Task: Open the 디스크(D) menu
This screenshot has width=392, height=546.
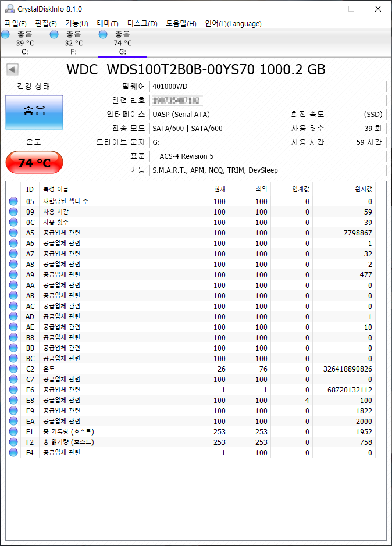Action: coord(142,24)
